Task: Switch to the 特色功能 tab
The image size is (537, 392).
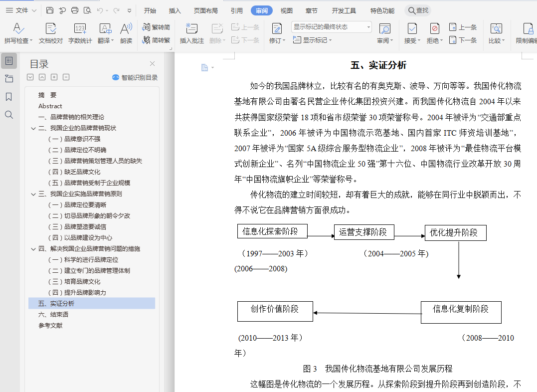Action: point(382,10)
